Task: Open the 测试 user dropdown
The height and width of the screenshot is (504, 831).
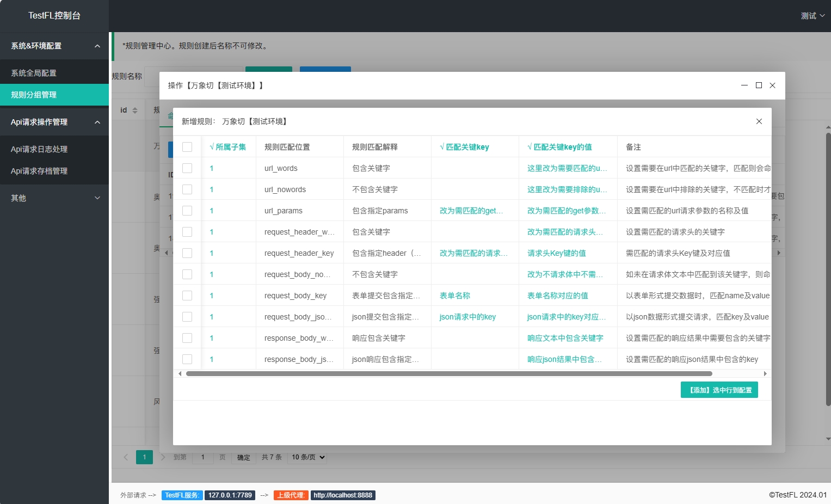Action: [812, 16]
